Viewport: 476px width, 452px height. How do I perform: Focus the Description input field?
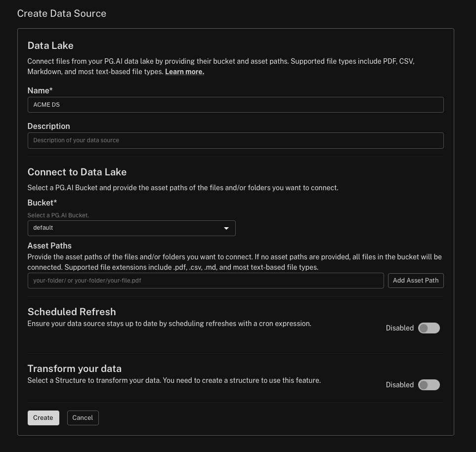[235, 140]
